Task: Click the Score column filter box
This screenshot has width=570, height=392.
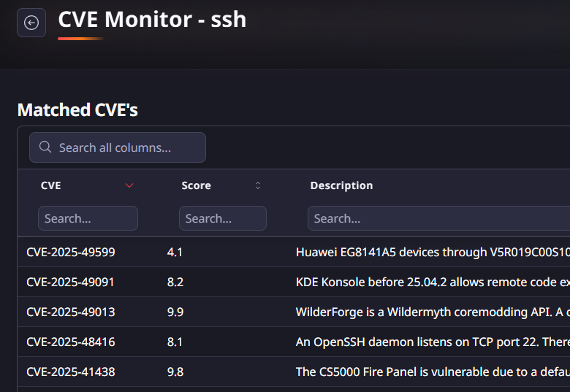Action: 222,218
